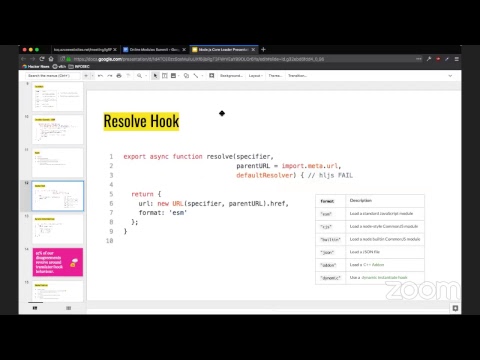Switch to grid view toggle
Image resolution: width=480 pixels, height=360 pixels.
69,308
